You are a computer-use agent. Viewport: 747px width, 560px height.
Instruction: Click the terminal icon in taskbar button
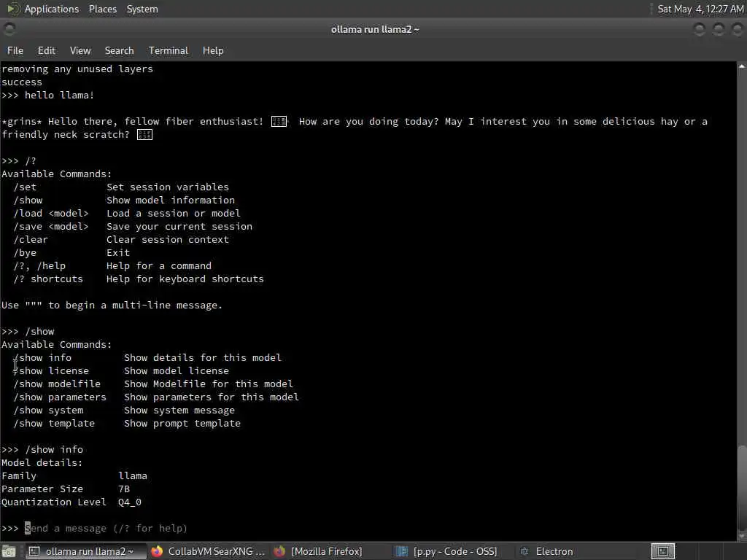pos(34,551)
